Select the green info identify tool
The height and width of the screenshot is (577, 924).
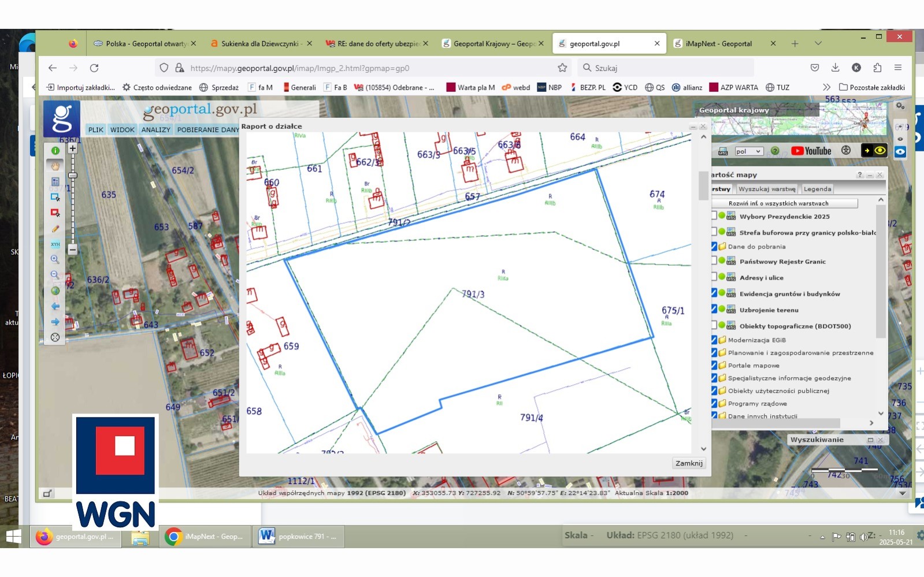[x=55, y=151]
